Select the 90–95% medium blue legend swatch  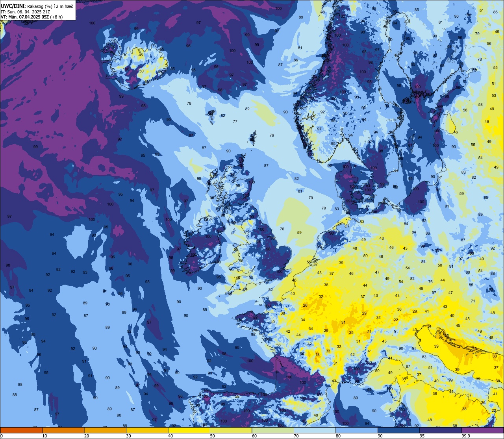coord(398,430)
